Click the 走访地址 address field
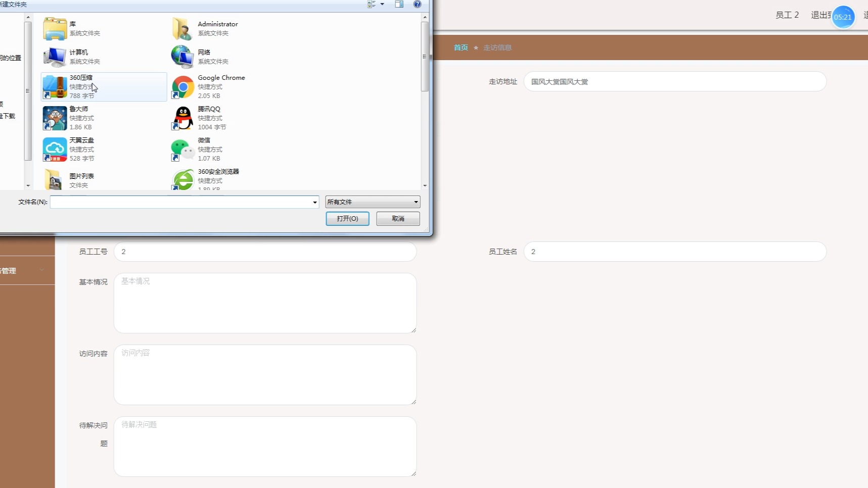 pyautogui.click(x=675, y=81)
